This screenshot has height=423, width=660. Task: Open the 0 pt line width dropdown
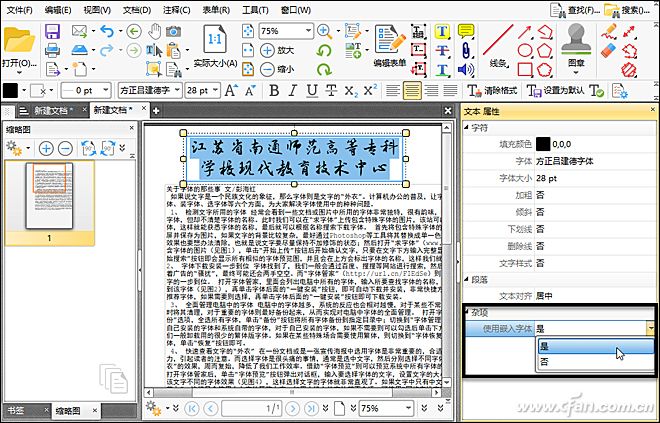(x=106, y=90)
